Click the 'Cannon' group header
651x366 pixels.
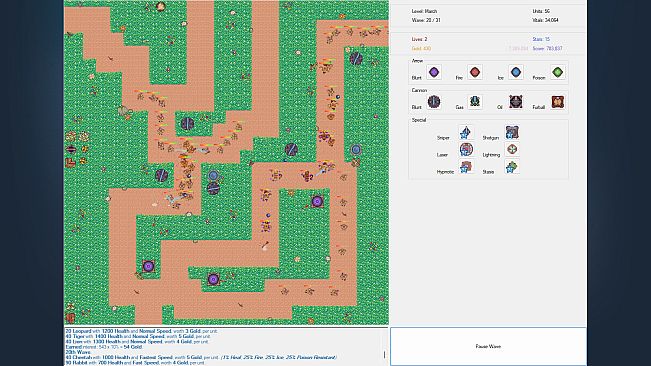pos(419,90)
